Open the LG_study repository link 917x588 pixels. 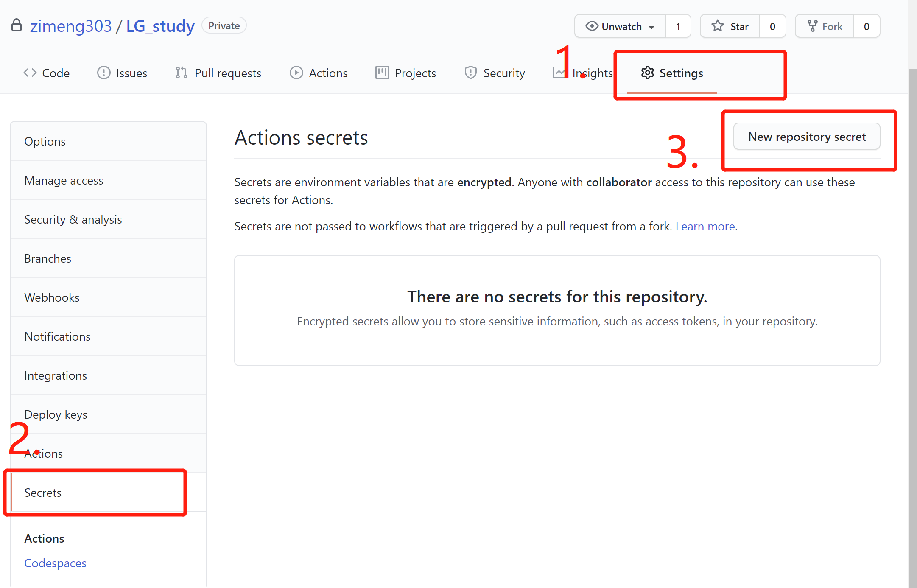160,26
